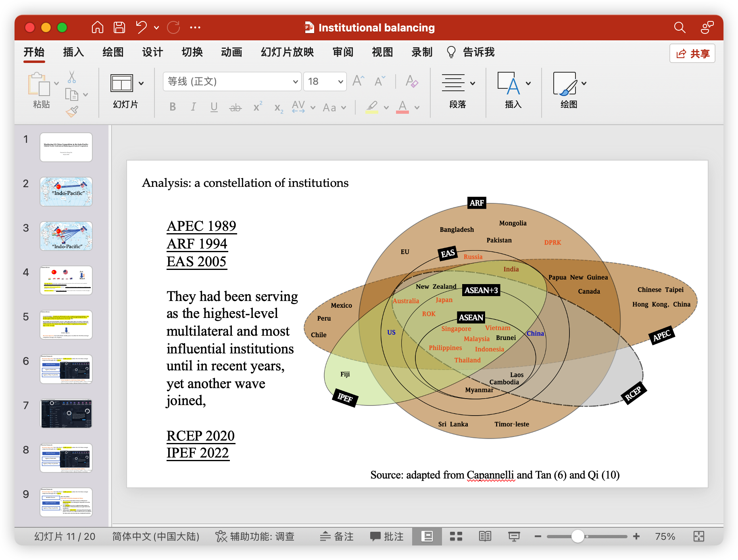Image resolution: width=738 pixels, height=560 pixels.
Task: Open the undo history dropdown arrow
Action: (156, 28)
